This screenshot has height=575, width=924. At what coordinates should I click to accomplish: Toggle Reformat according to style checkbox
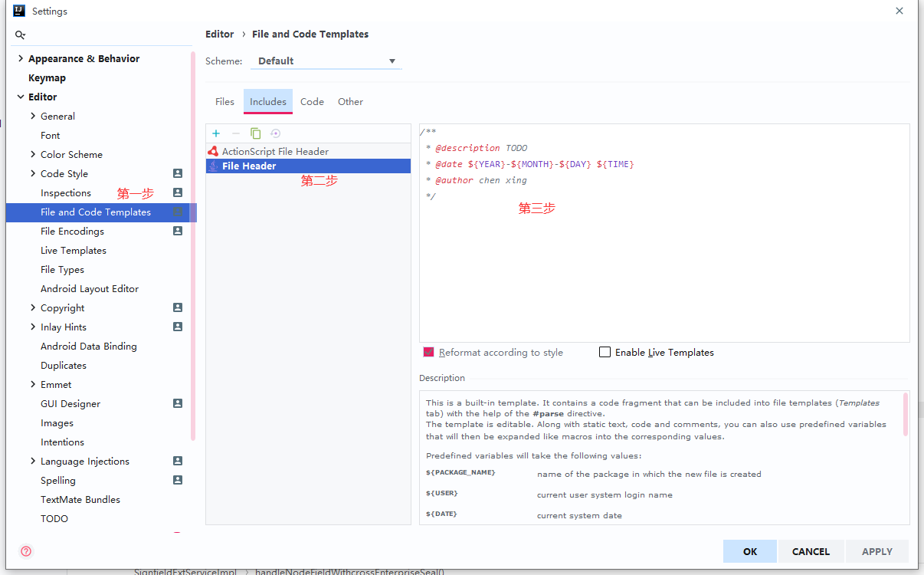(429, 352)
